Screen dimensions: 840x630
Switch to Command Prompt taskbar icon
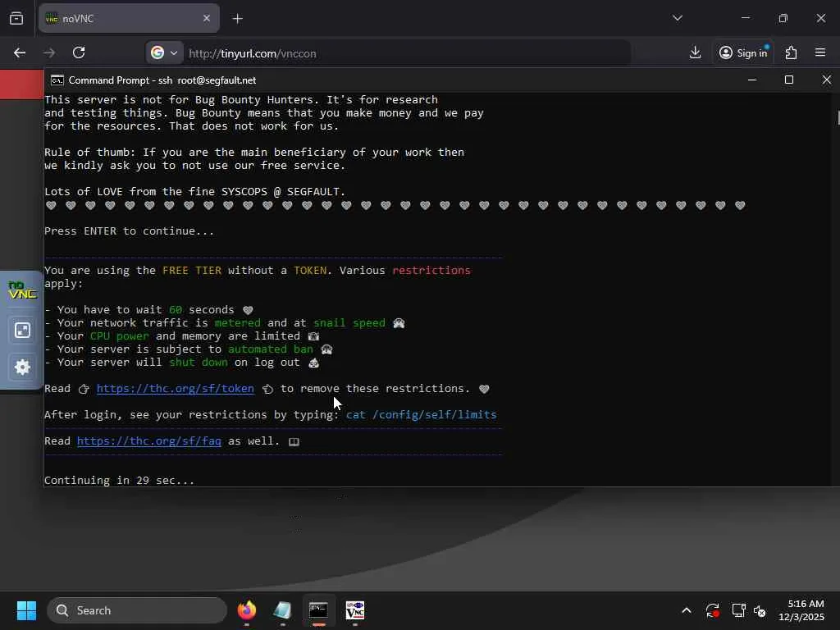[x=319, y=610]
